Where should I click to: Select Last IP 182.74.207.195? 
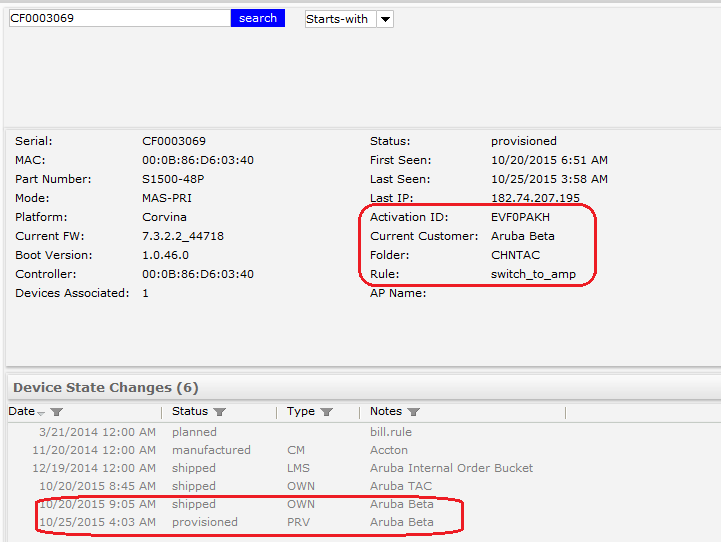coord(535,198)
